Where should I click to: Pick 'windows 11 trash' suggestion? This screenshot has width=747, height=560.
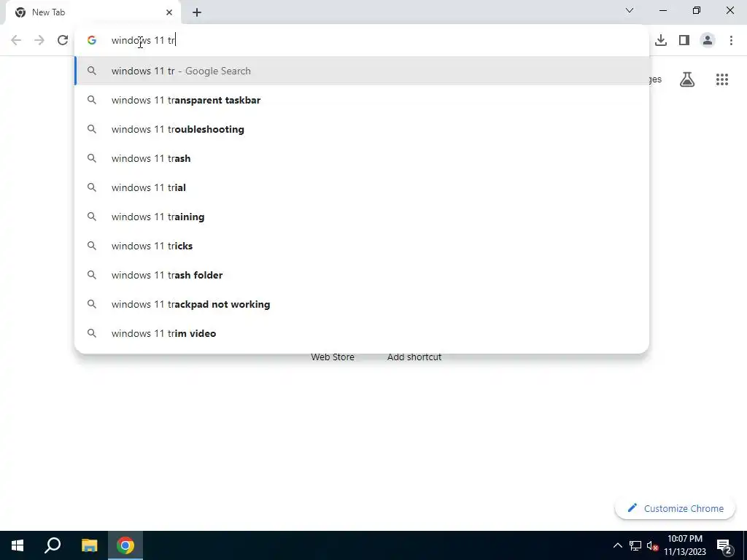tap(362, 158)
